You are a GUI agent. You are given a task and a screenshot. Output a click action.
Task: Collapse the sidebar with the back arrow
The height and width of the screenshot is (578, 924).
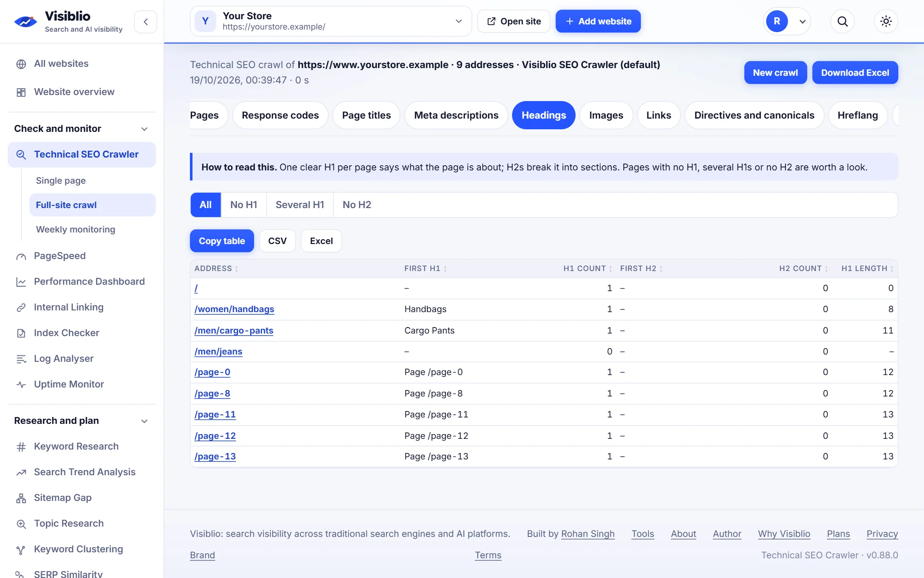pos(146,21)
